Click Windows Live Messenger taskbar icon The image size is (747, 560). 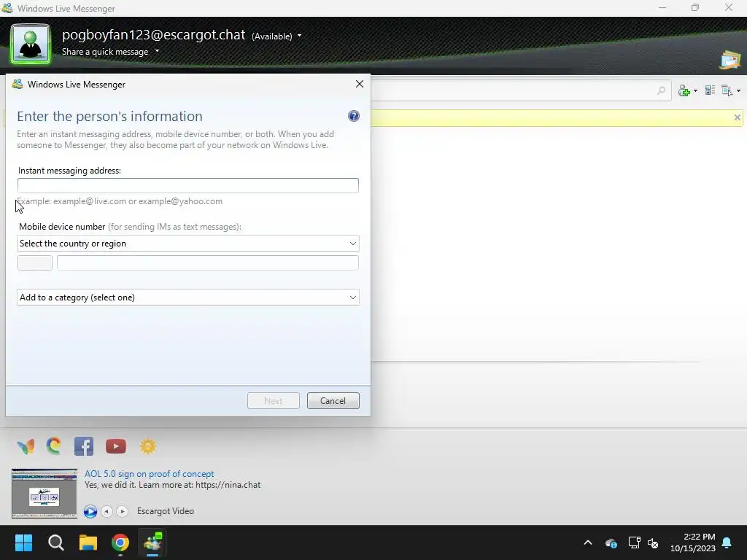[153, 542]
